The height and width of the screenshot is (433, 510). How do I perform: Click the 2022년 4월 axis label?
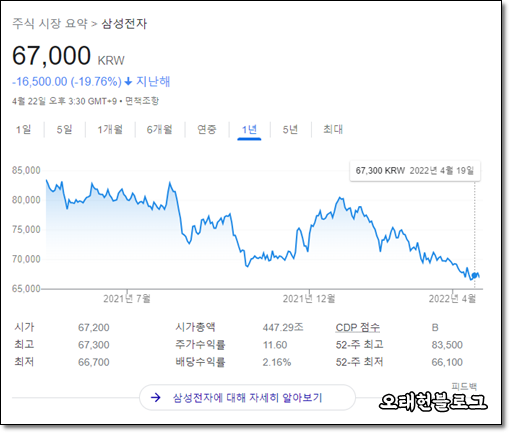coord(452,298)
